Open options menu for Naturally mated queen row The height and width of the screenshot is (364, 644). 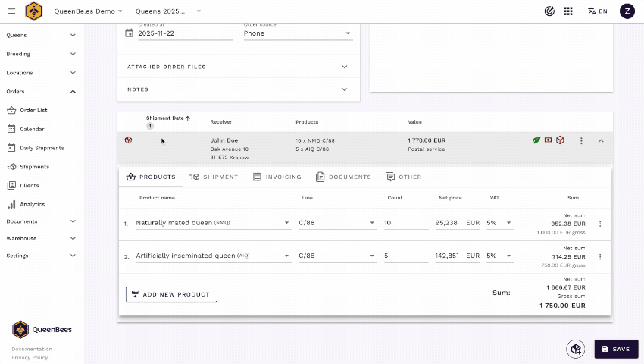click(600, 224)
